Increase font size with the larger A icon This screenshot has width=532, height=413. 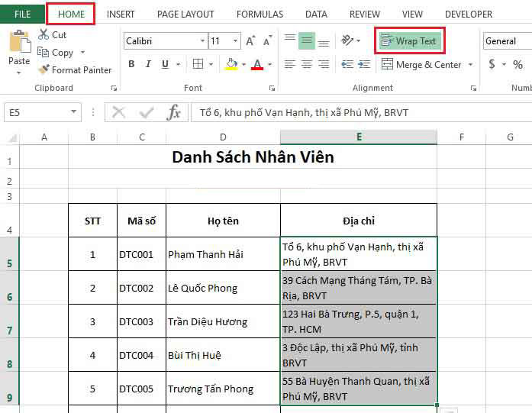(250, 41)
